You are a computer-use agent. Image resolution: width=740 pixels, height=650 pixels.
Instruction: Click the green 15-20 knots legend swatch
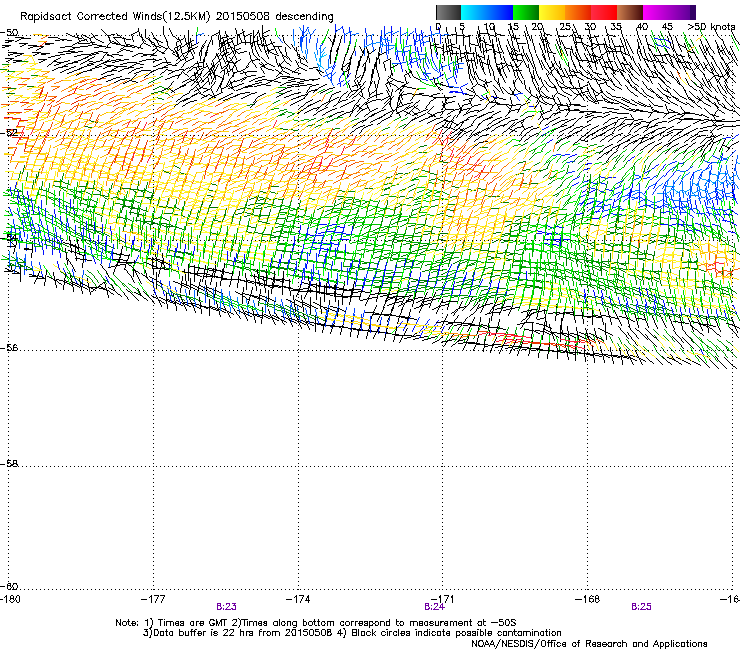point(526,12)
